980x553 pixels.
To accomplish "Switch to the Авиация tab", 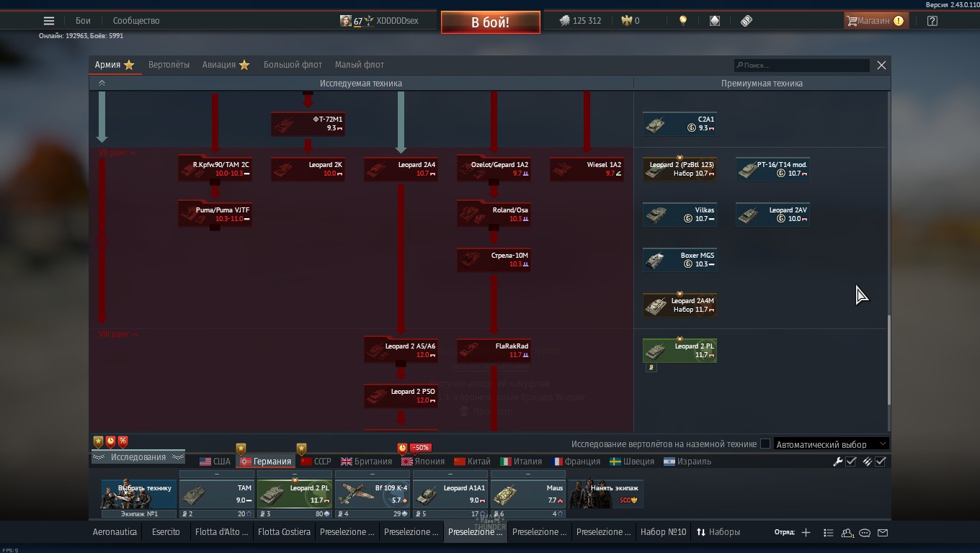I will 226,65.
